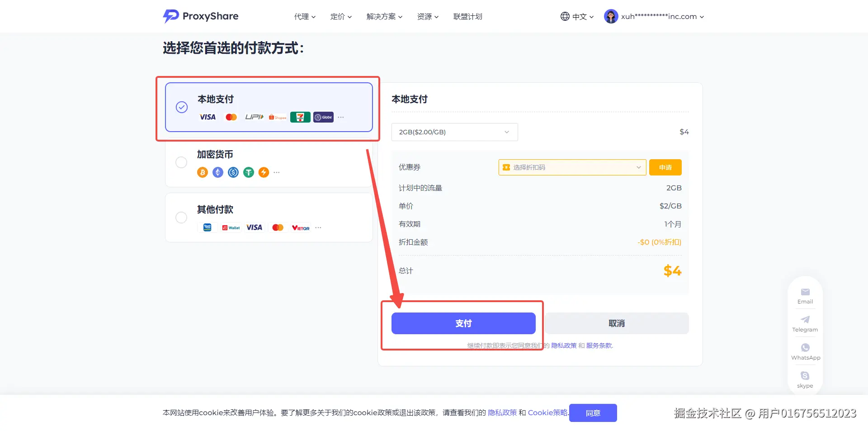Click the more dots in 加密货币 card
Viewport: 868px width, 431px height.
click(277, 172)
